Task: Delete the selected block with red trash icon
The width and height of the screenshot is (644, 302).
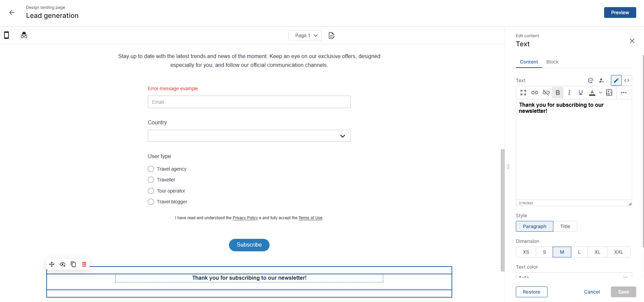Action: 84,264
